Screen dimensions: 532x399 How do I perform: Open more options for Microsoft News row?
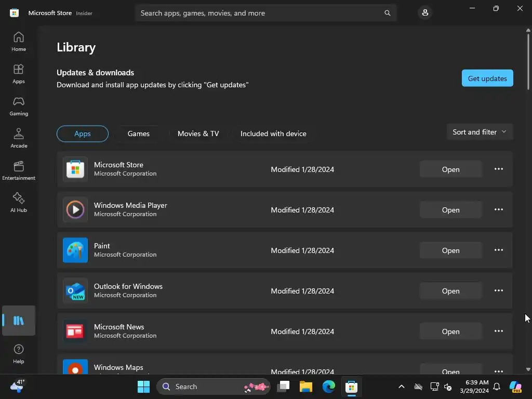point(498,331)
